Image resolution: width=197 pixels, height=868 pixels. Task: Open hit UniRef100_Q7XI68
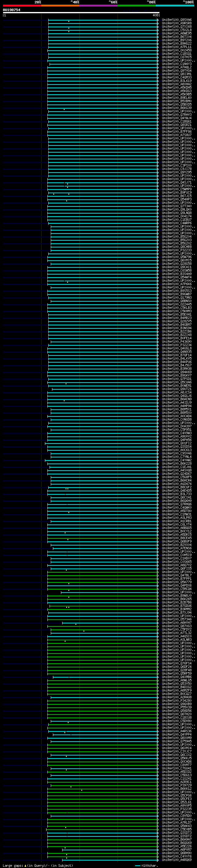[x=176, y=26]
